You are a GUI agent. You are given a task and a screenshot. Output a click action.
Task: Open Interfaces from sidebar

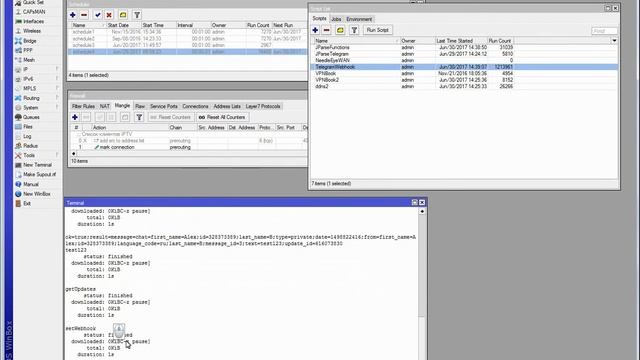33,21
